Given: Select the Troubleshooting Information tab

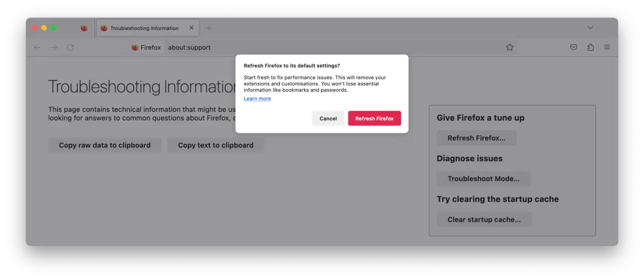Looking at the screenshot, I should [x=148, y=28].
